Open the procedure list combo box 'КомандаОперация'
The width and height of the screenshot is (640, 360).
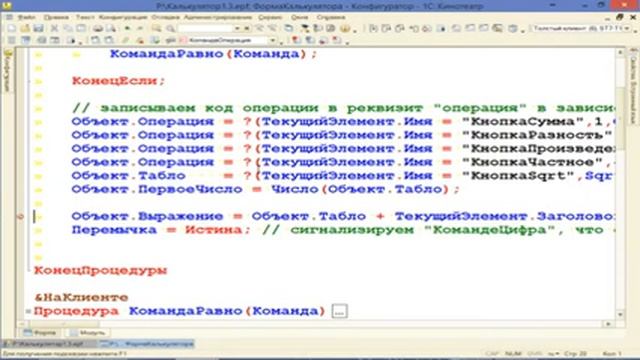(273, 40)
